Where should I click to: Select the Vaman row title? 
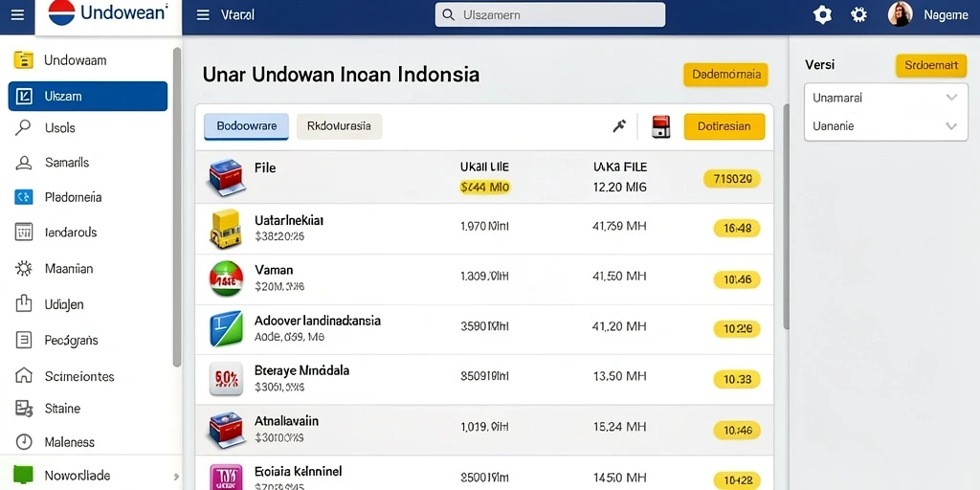(274, 271)
